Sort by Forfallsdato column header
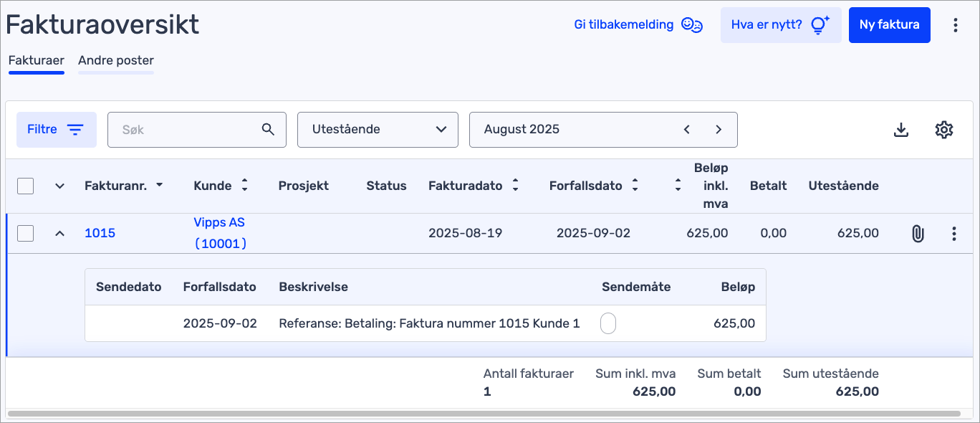Viewport: 980px width, 423px height. click(x=585, y=186)
